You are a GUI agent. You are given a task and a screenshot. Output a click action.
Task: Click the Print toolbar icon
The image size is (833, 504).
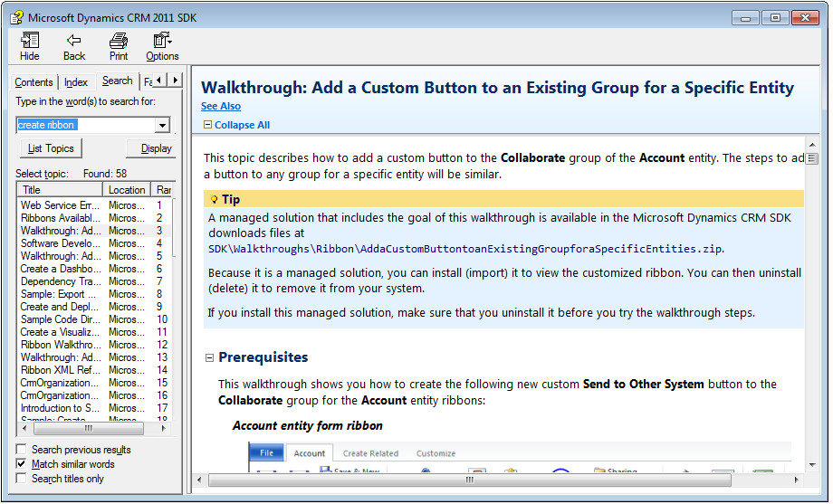click(x=119, y=41)
